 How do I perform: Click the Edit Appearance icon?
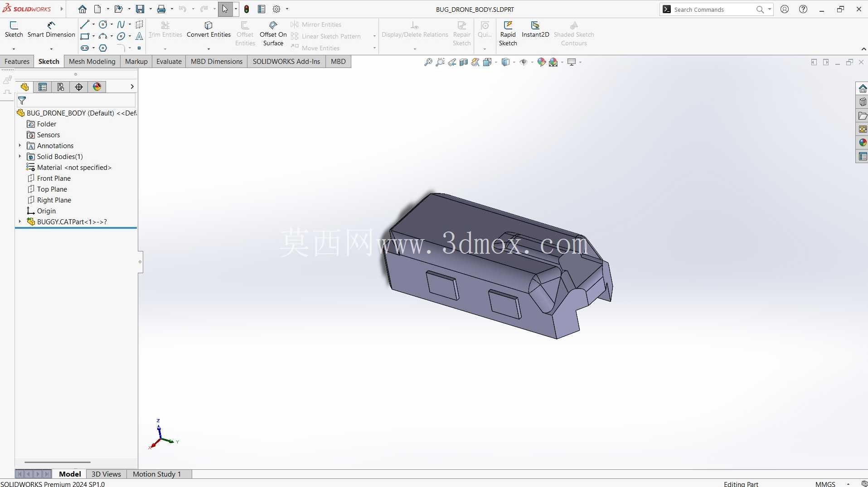(541, 63)
